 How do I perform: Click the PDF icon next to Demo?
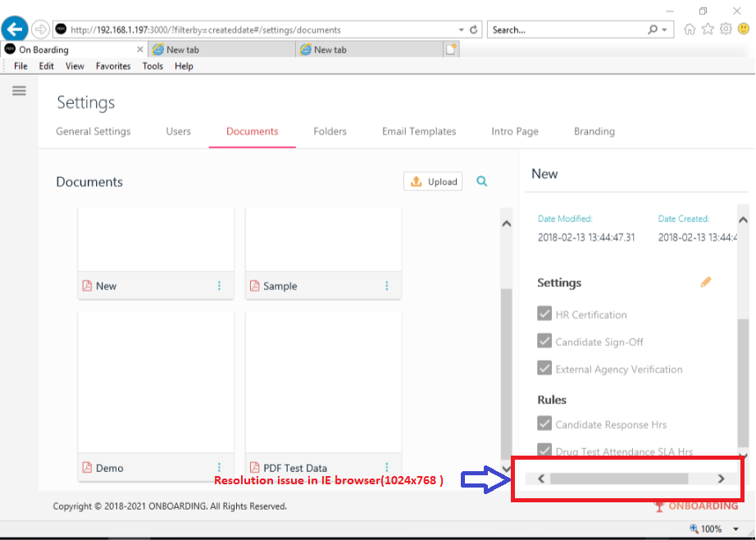(87, 467)
